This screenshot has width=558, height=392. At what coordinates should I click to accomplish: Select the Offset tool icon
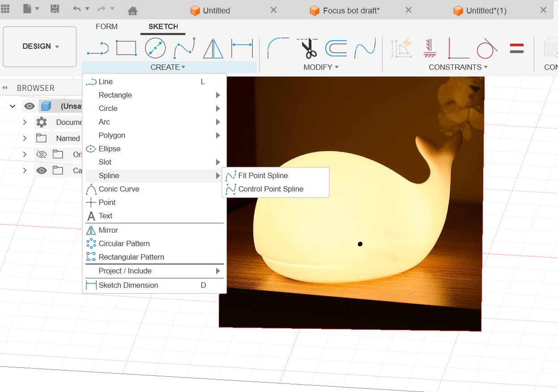click(x=336, y=48)
